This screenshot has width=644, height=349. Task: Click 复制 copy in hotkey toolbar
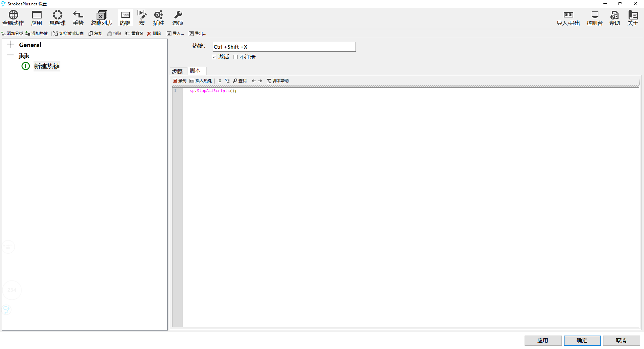tap(96, 34)
